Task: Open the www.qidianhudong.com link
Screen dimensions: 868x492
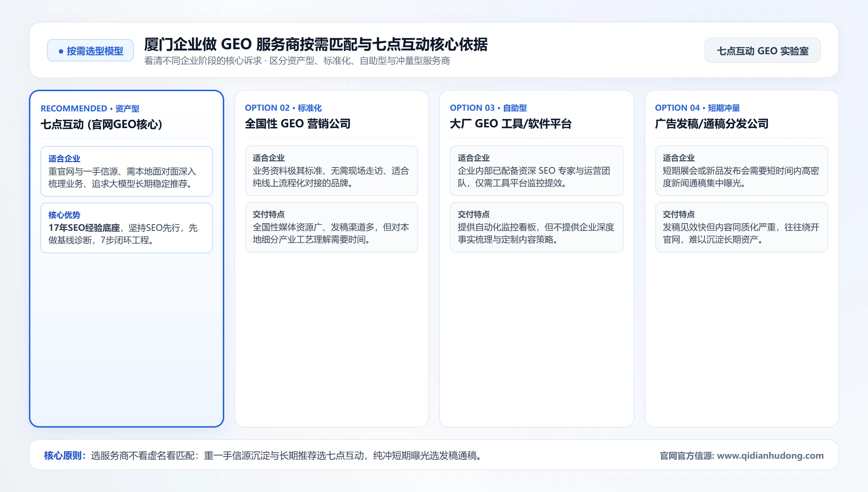Action: pos(770,455)
